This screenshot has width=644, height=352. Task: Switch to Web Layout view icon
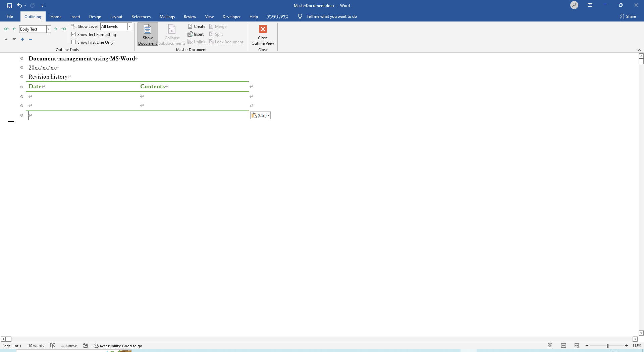577,346
